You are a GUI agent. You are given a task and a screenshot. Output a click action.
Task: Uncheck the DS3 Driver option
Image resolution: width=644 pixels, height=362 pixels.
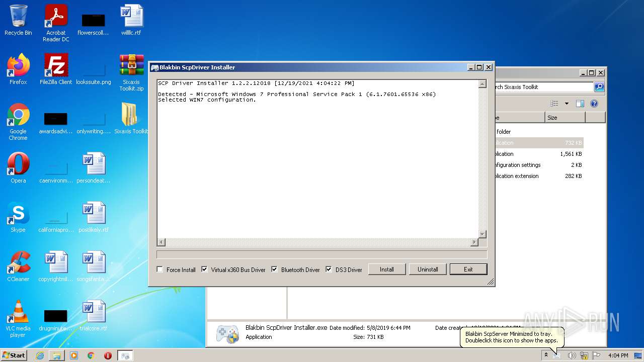point(329,269)
